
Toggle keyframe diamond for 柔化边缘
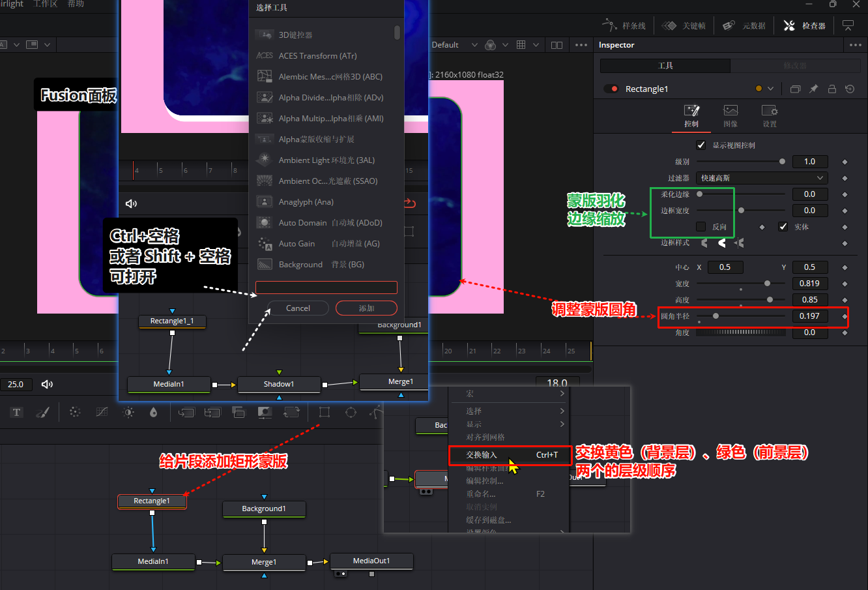(845, 194)
